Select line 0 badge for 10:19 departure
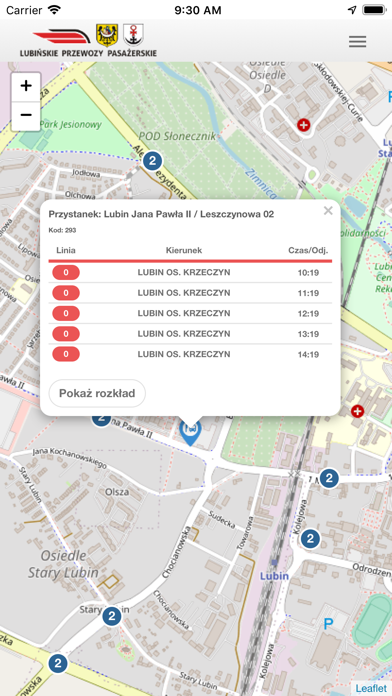392x696 pixels. point(66,273)
